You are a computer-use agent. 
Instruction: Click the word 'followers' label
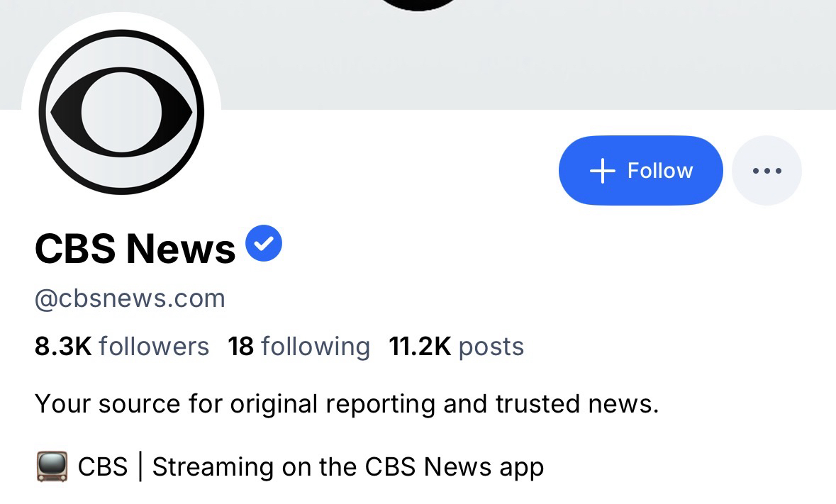click(154, 347)
